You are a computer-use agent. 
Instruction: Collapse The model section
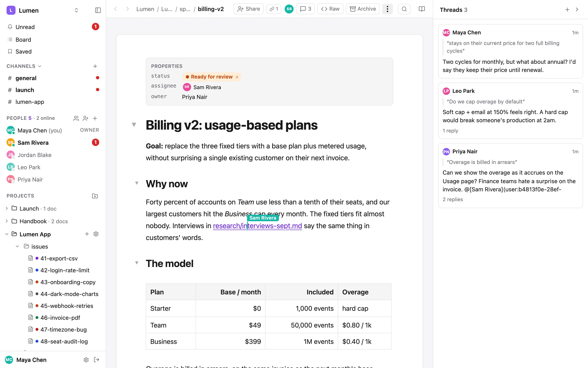click(137, 263)
